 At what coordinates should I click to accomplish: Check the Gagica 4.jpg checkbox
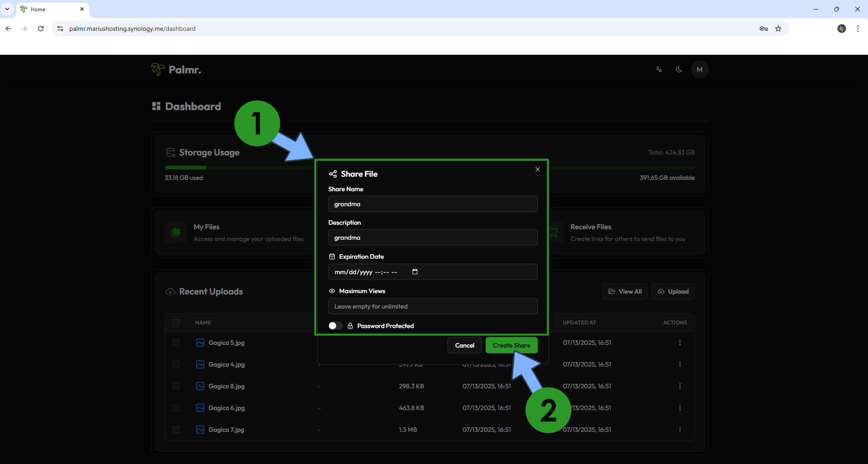coord(176,364)
